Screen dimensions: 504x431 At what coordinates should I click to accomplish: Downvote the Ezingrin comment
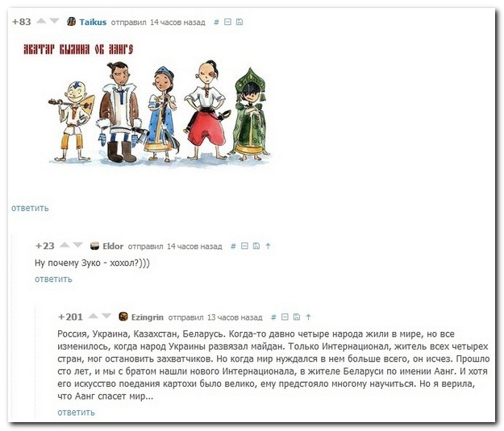click(x=106, y=317)
